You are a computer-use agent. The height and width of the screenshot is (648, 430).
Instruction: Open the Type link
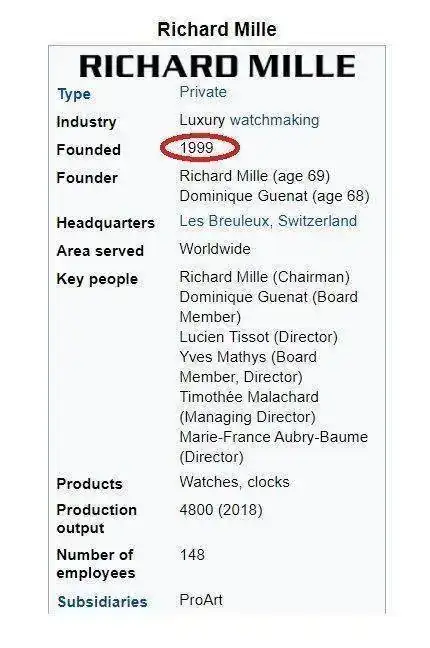pyautogui.click(x=74, y=94)
